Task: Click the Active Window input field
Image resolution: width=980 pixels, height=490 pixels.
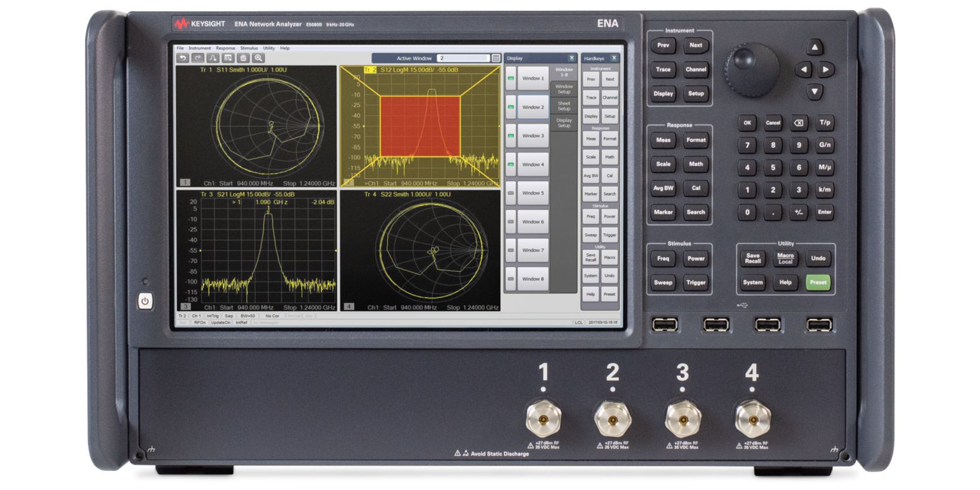Action: point(463,58)
